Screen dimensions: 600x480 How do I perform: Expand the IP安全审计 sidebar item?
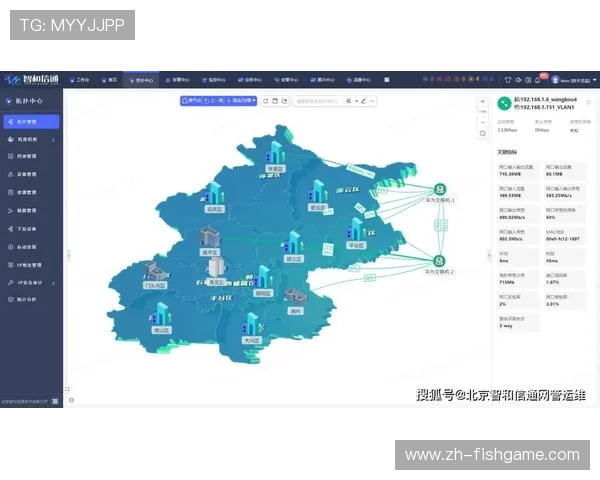click(31, 283)
